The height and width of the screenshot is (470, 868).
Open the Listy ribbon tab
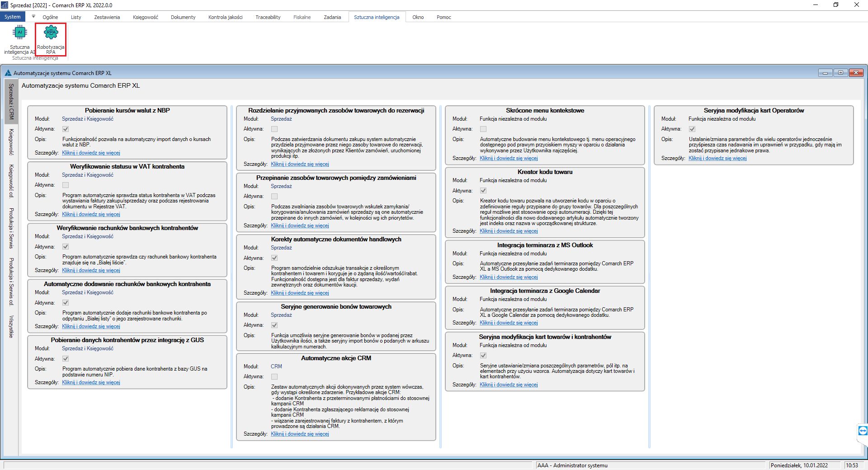click(76, 17)
